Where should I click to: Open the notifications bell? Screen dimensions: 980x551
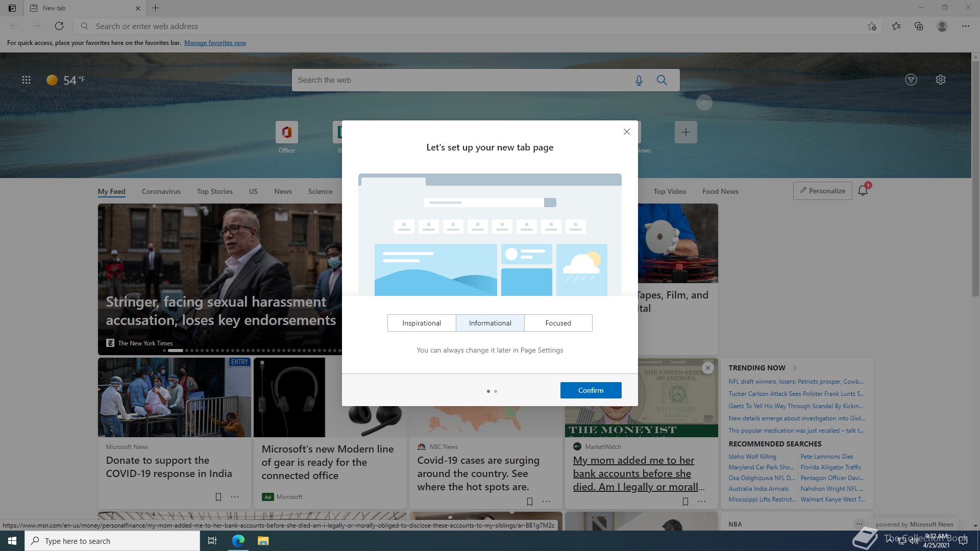tap(863, 191)
